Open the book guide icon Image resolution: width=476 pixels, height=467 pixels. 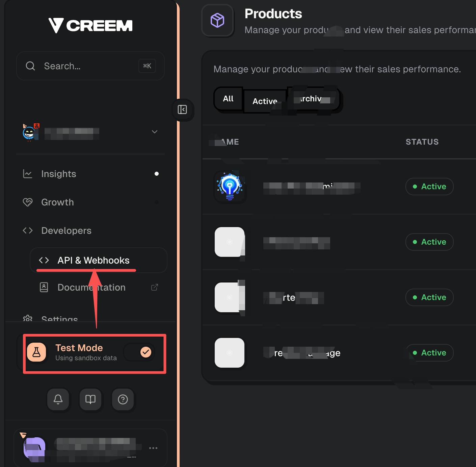90,399
